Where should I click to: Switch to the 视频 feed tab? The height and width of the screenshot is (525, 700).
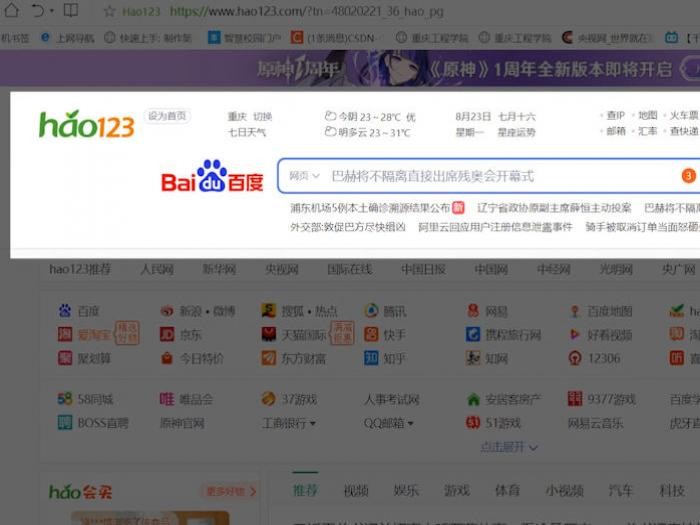(x=356, y=491)
